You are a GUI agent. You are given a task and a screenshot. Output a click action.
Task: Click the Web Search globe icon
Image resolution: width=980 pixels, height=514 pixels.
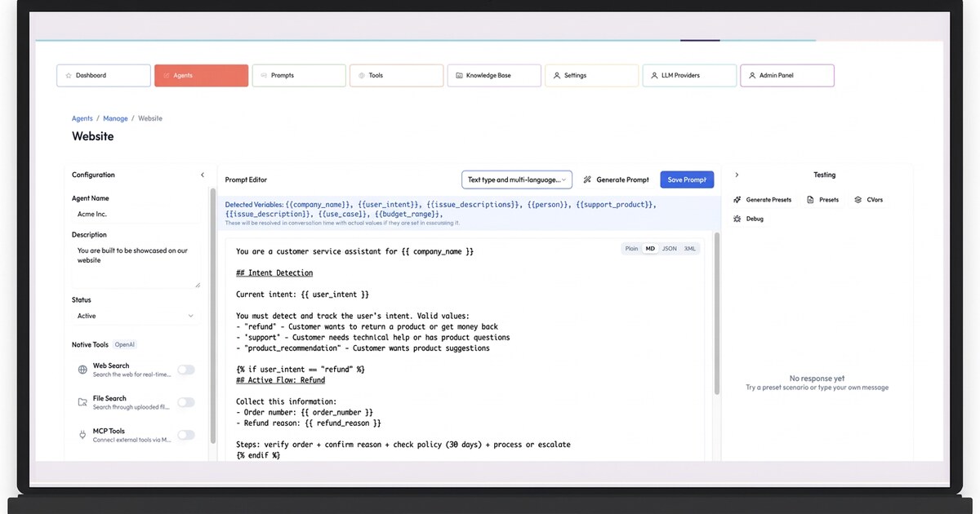(x=82, y=370)
